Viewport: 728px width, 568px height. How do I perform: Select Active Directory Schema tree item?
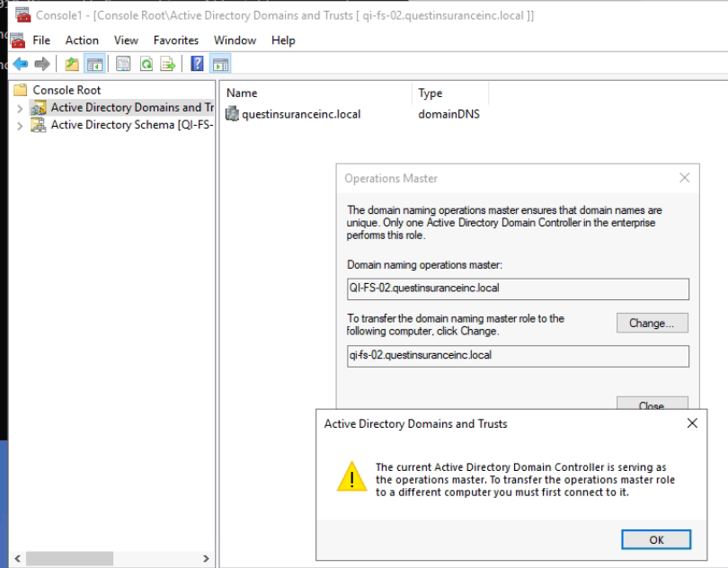click(132, 125)
